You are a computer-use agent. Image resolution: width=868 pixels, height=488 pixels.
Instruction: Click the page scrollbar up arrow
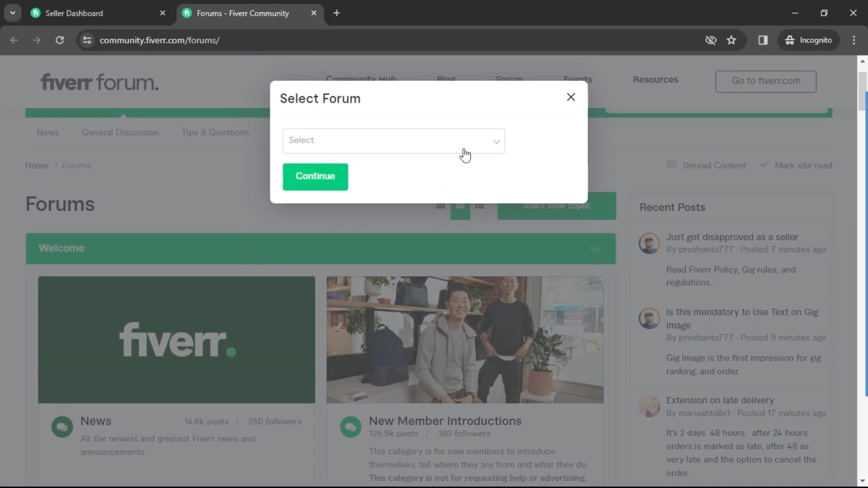tap(863, 61)
